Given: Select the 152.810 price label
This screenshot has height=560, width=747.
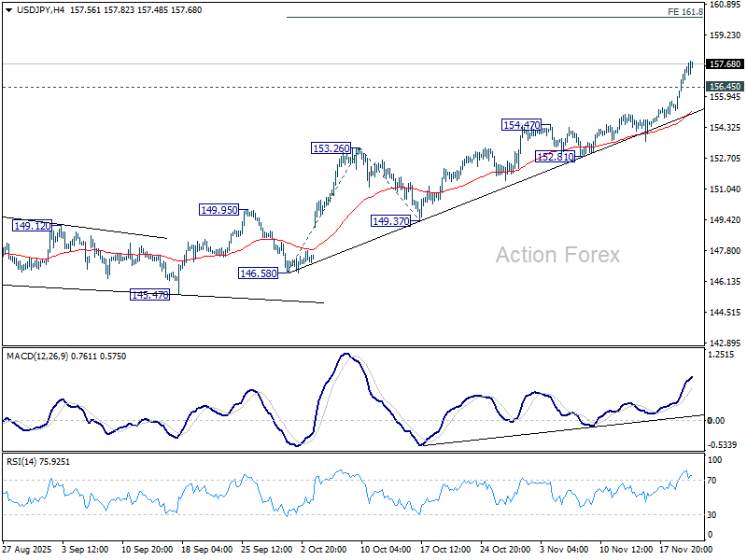Looking at the screenshot, I should 554,157.
